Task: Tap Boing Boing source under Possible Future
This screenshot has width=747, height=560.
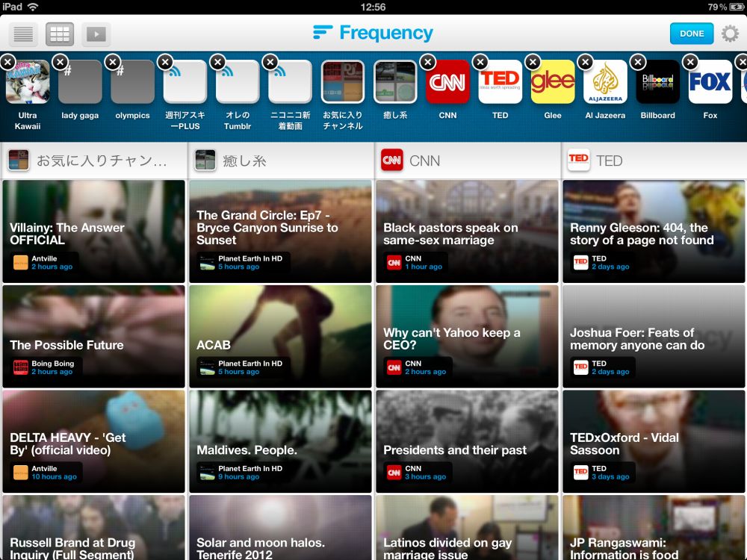Action: 46,367
